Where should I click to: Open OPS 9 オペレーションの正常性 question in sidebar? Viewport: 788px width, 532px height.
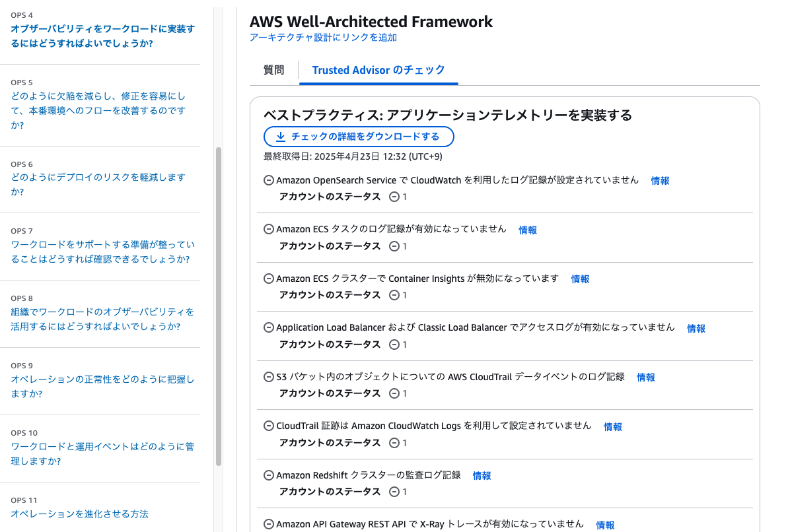[102, 386]
